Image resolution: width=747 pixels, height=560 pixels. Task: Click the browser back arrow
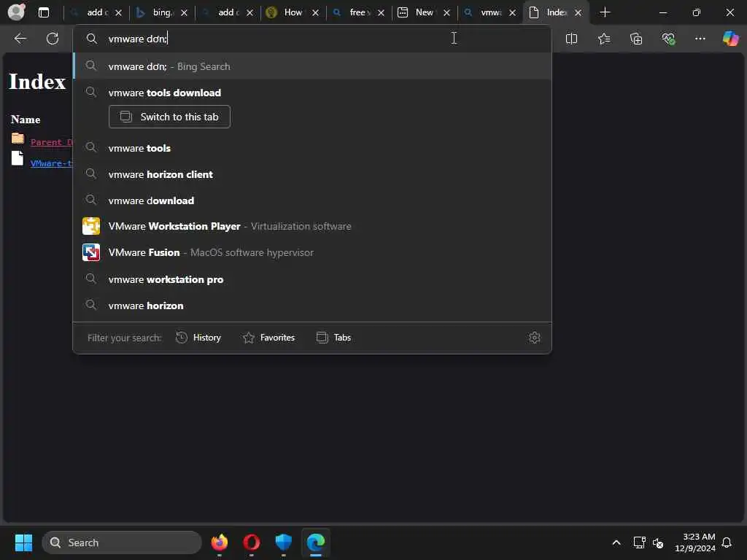[x=20, y=39]
